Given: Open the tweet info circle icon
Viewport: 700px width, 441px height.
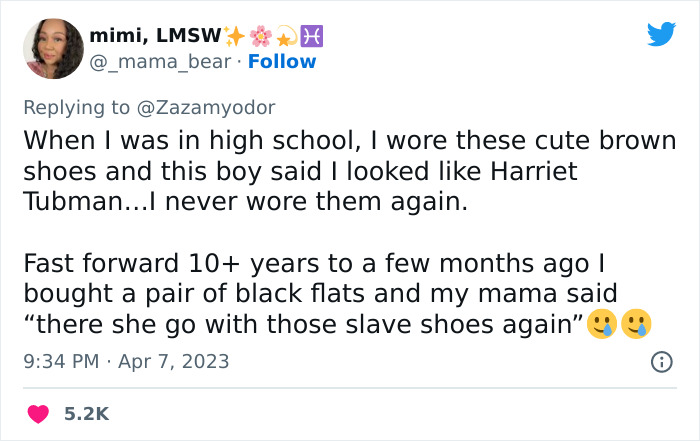Looking at the screenshot, I should (661, 361).
